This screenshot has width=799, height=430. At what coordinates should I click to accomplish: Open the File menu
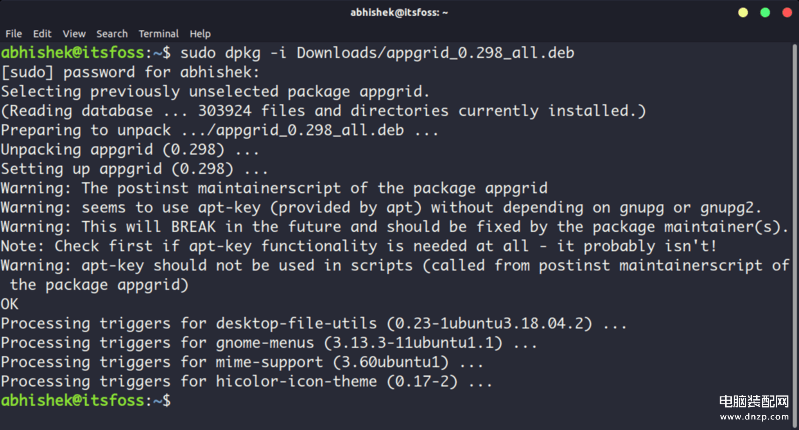pos(13,34)
